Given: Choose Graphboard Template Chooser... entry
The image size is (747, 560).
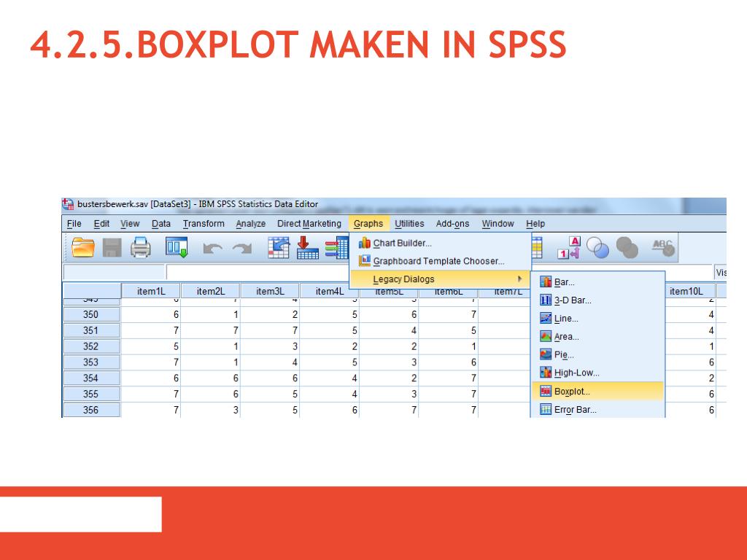Looking at the screenshot, I should 440,261.
